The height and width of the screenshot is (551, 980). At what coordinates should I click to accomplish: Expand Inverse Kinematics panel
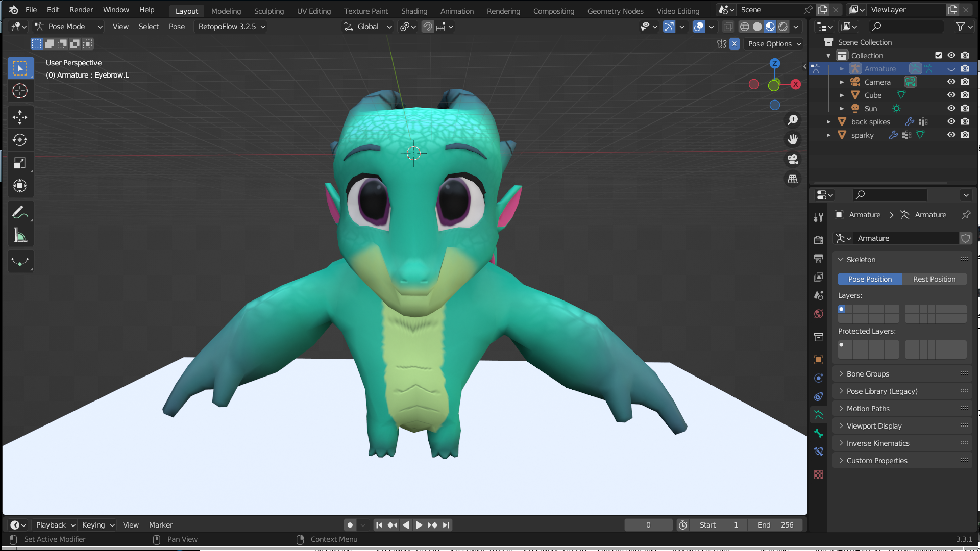point(878,443)
